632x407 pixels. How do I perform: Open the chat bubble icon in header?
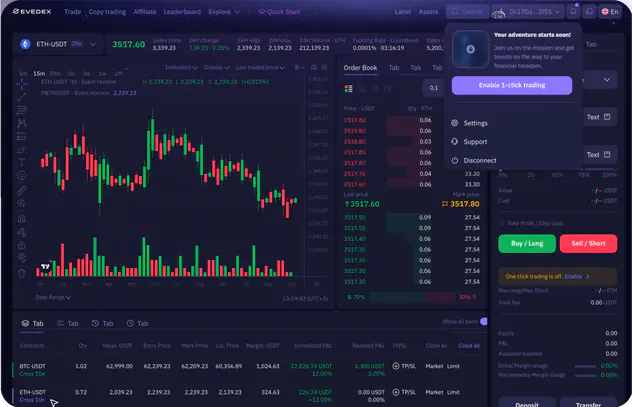(x=589, y=11)
